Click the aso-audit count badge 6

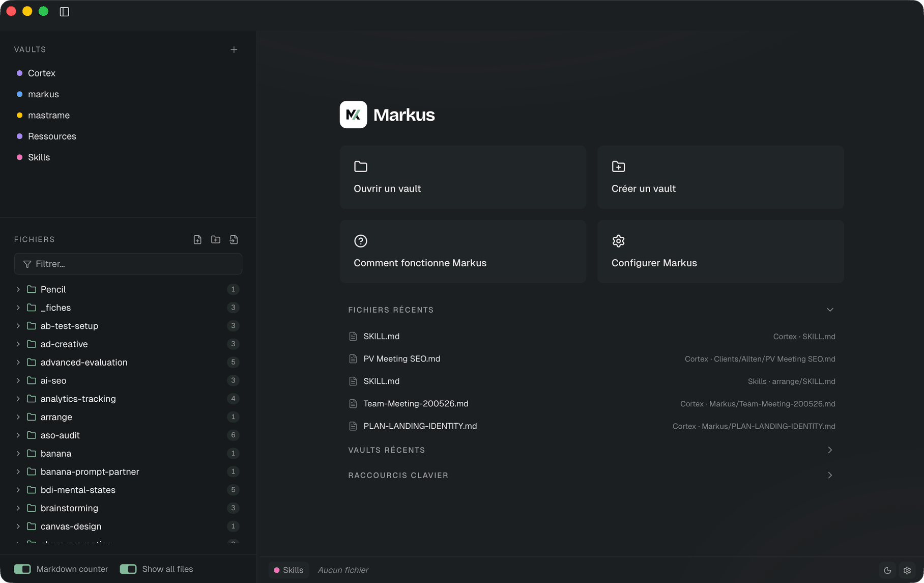click(x=233, y=435)
